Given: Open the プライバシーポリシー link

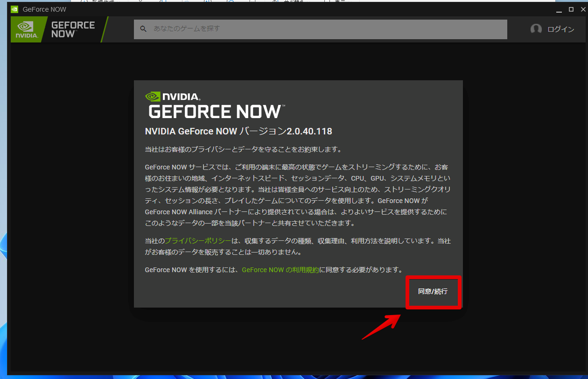Looking at the screenshot, I should (x=198, y=241).
